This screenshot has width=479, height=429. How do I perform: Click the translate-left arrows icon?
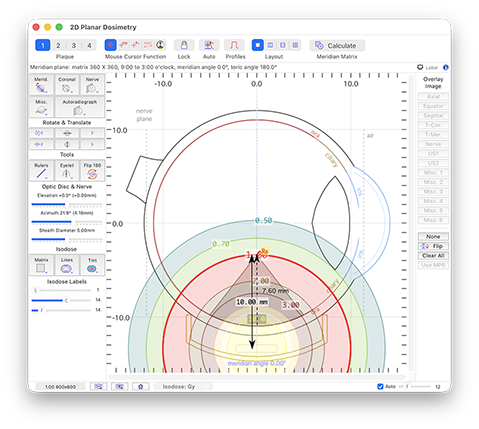tap(41, 144)
